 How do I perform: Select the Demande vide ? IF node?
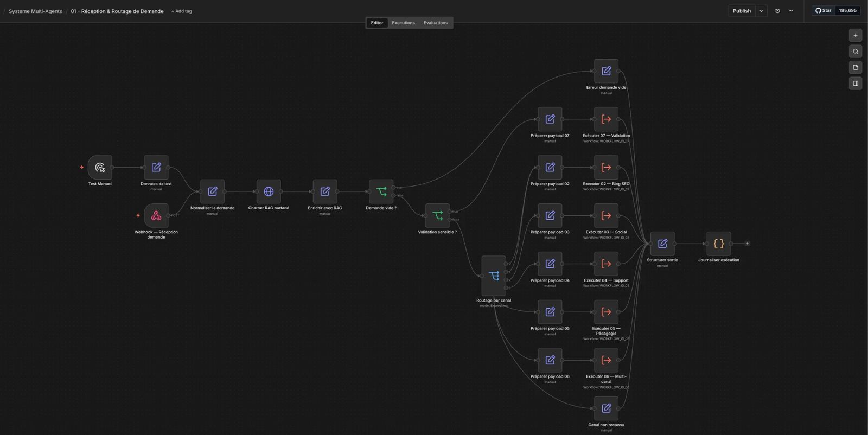pyautogui.click(x=381, y=191)
